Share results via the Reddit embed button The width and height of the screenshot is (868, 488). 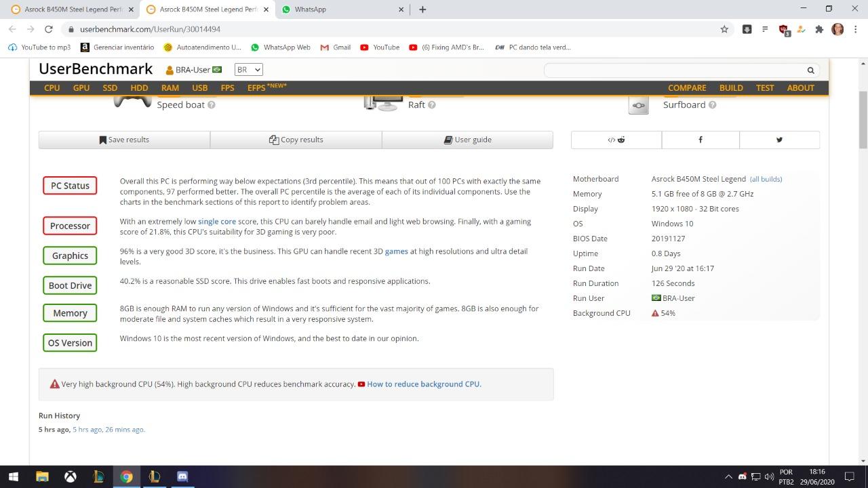[x=616, y=140]
